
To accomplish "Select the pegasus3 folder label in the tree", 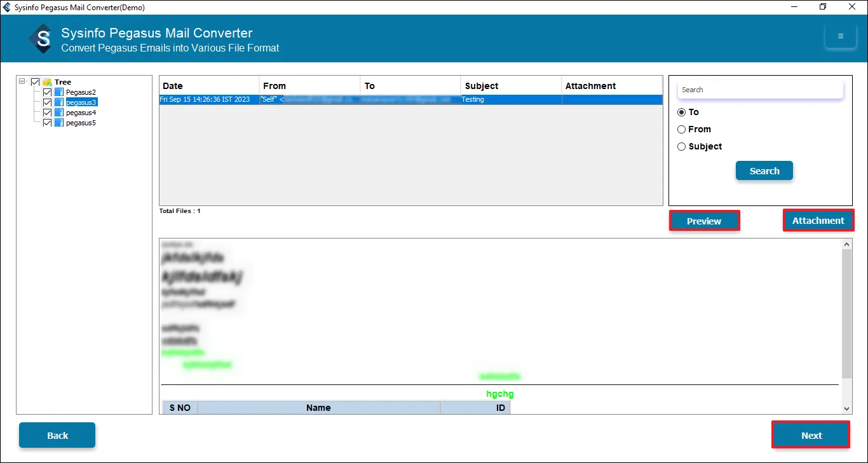I will (x=81, y=102).
